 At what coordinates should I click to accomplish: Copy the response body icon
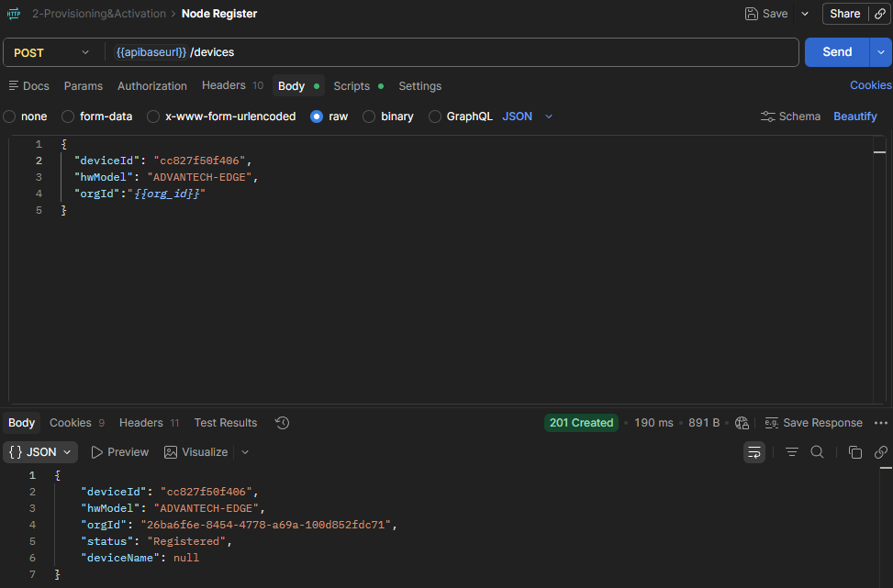click(x=854, y=452)
